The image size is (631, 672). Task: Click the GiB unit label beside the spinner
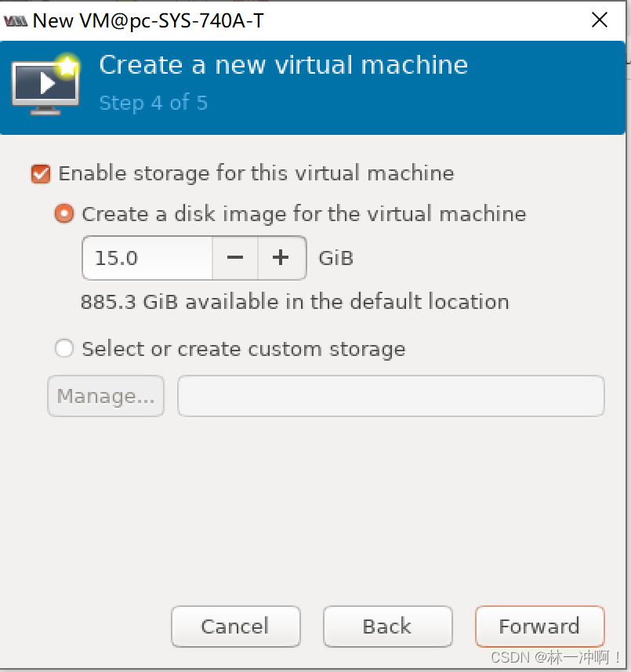tap(335, 257)
